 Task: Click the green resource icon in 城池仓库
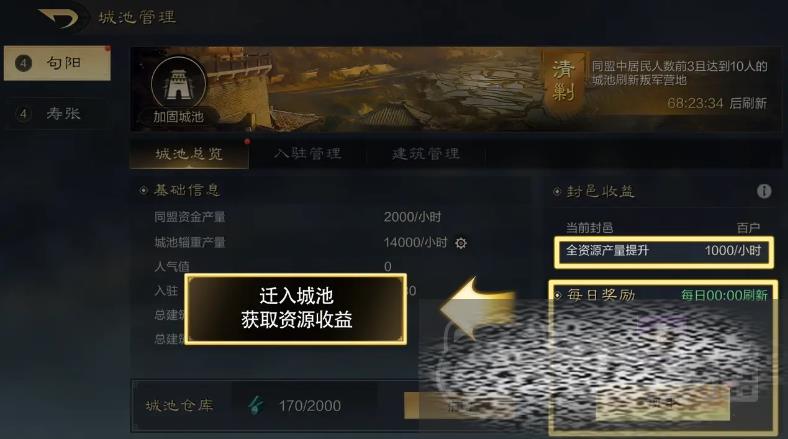pyautogui.click(x=256, y=405)
